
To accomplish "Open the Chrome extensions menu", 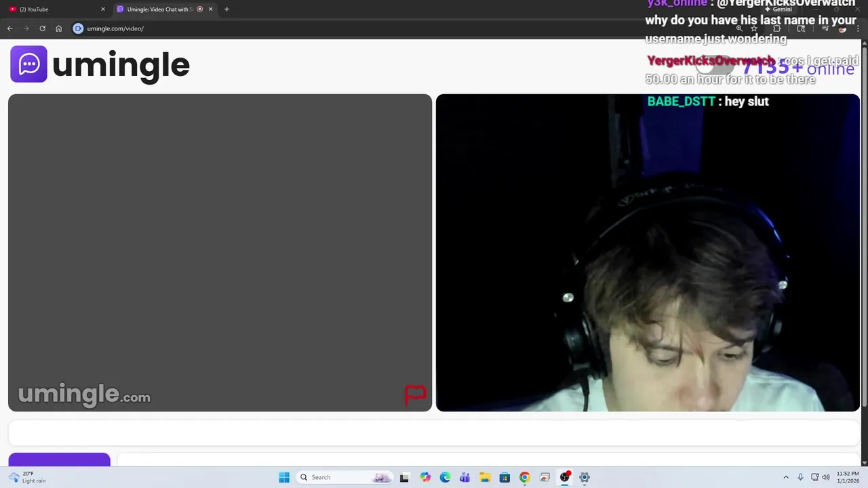I will (777, 28).
